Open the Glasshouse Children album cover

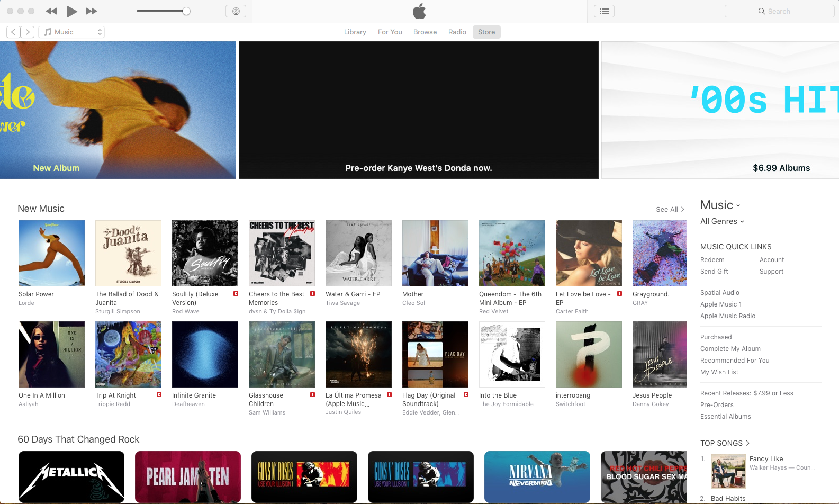[282, 354]
